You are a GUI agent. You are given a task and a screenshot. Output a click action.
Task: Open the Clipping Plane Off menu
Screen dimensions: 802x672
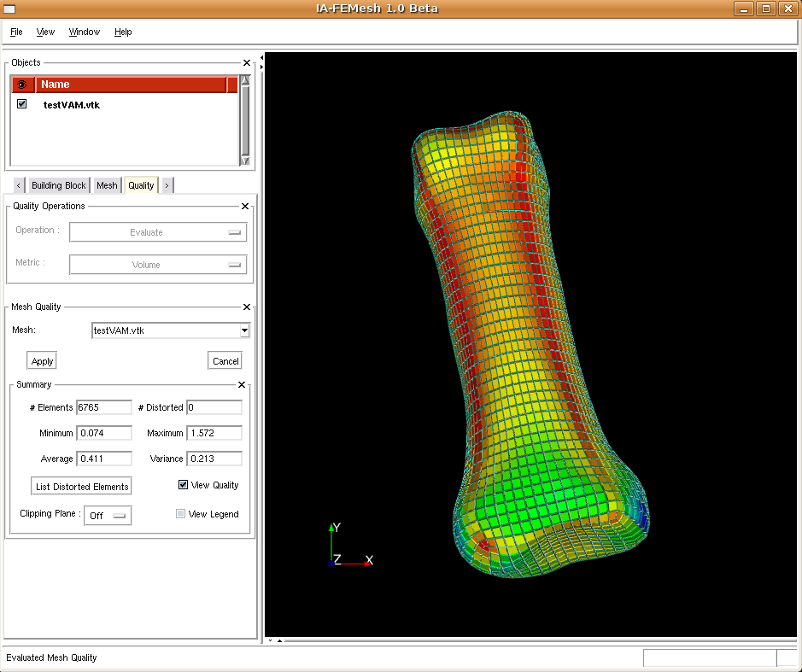pyautogui.click(x=108, y=516)
